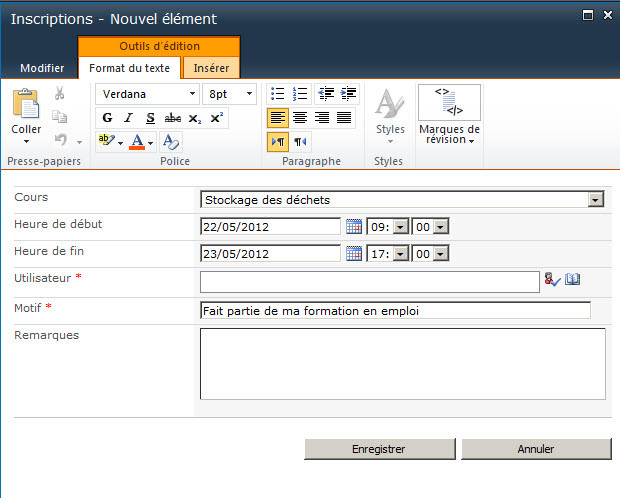620x498 pixels.
Task: Toggle left-to-right text direction
Action: 278,141
